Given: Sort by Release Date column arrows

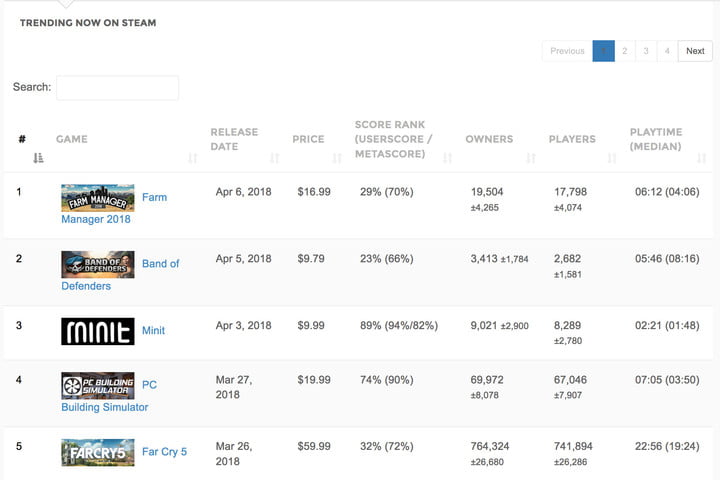Looking at the screenshot, I should (275, 158).
